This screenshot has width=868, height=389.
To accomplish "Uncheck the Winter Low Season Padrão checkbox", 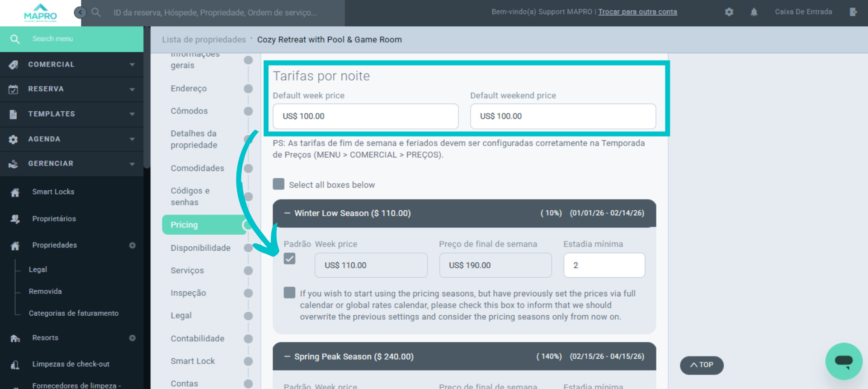I will click(289, 259).
